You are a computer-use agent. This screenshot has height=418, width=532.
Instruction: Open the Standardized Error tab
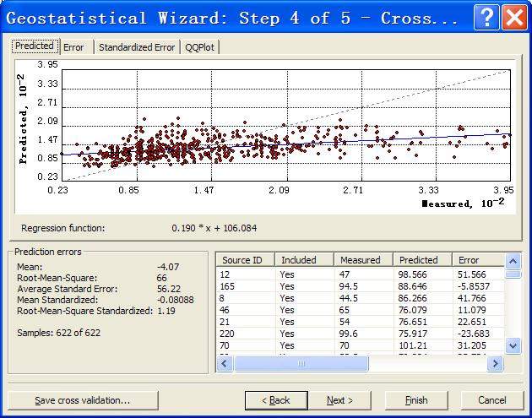click(137, 47)
